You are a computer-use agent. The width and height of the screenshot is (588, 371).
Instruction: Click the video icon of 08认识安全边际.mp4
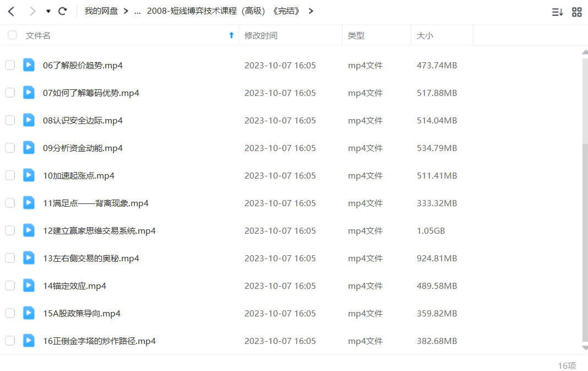pos(29,120)
